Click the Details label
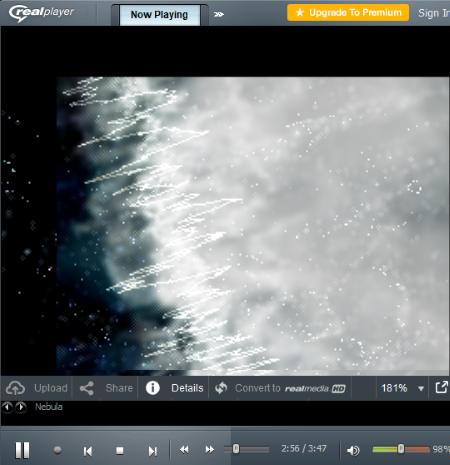 187,388
